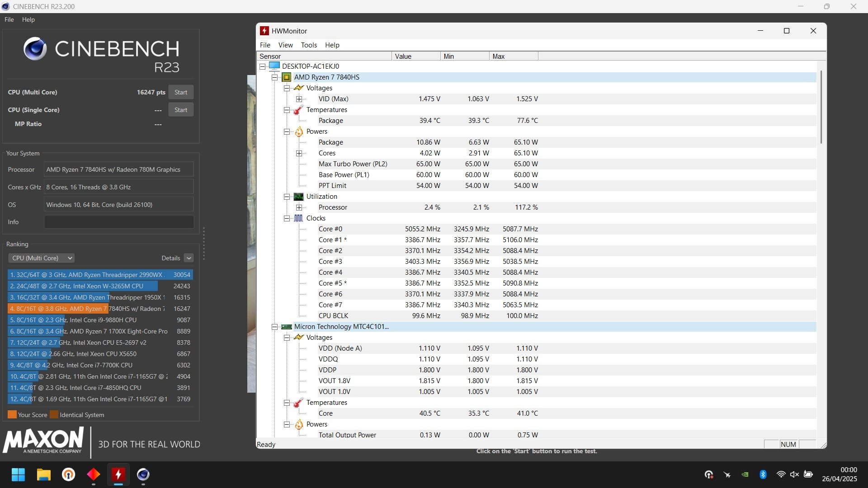Collapse the AMD Ryzen 7 7840HS node
The image size is (868, 488).
tap(274, 77)
